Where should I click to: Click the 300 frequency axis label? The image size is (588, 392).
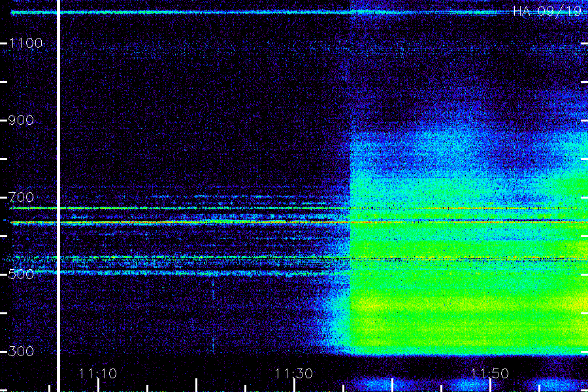click(x=21, y=351)
